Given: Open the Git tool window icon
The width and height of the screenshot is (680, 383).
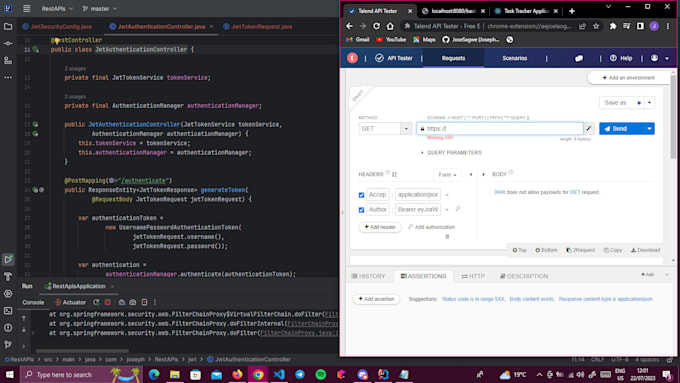Looking at the screenshot, I should click(8, 344).
